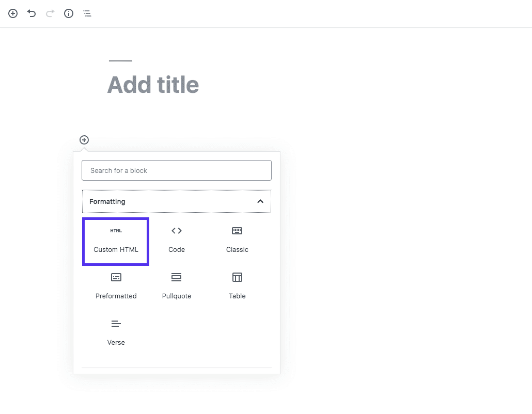Collapse the Formatting block category
The image size is (532, 414).
pyautogui.click(x=261, y=201)
